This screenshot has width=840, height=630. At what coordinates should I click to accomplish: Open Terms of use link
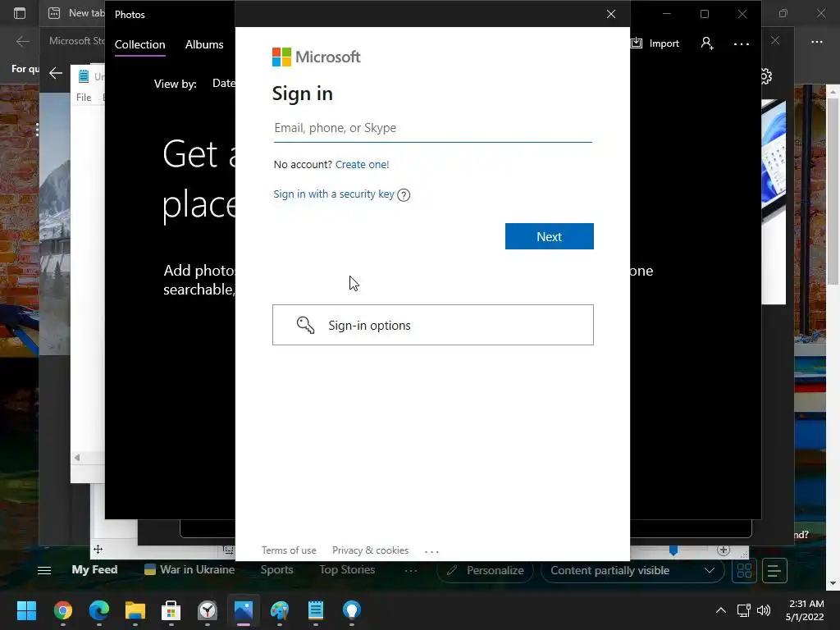(289, 550)
